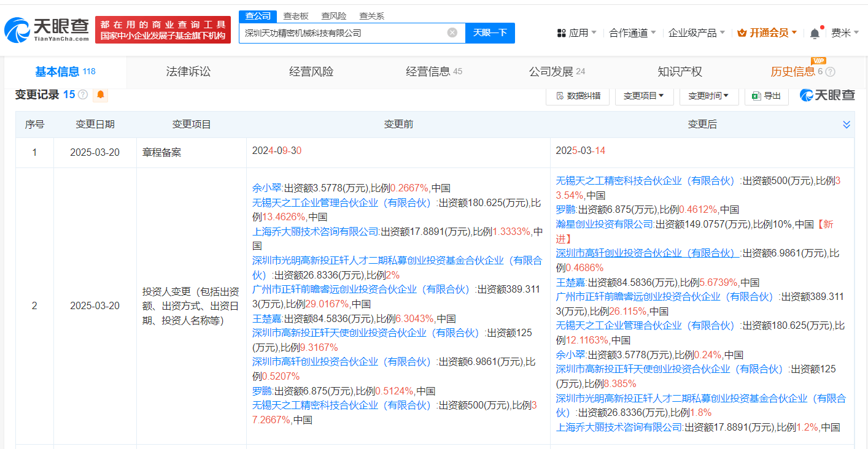Screen dimensions: 868x449
Task: Click the 天眼查 logo in header
Action: pyautogui.click(x=47, y=29)
